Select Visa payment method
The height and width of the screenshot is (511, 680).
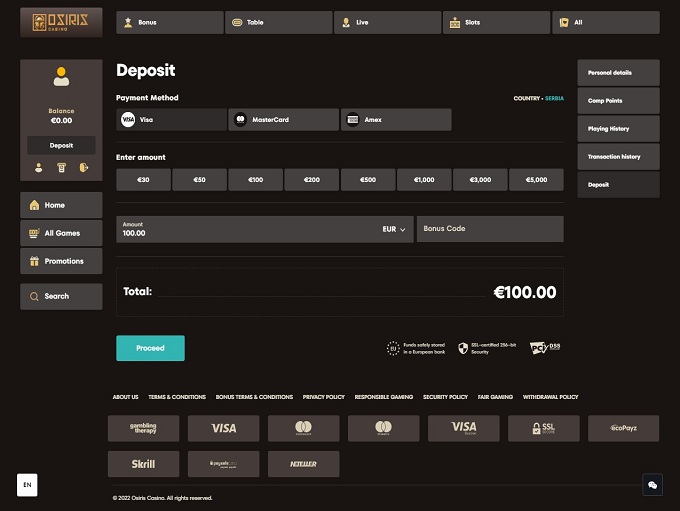point(171,120)
